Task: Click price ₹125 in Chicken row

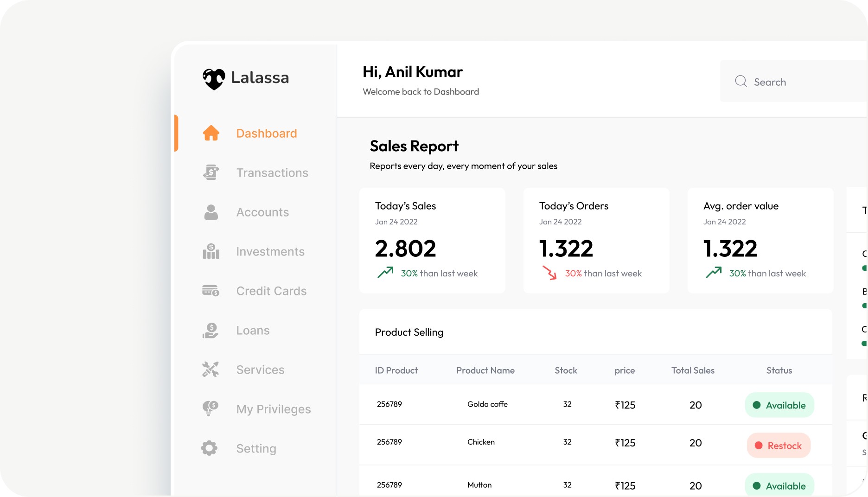Action: tap(625, 443)
